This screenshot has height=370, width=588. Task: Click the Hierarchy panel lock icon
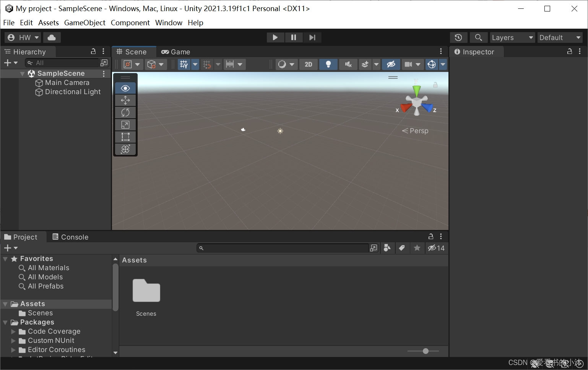(93, 51)
